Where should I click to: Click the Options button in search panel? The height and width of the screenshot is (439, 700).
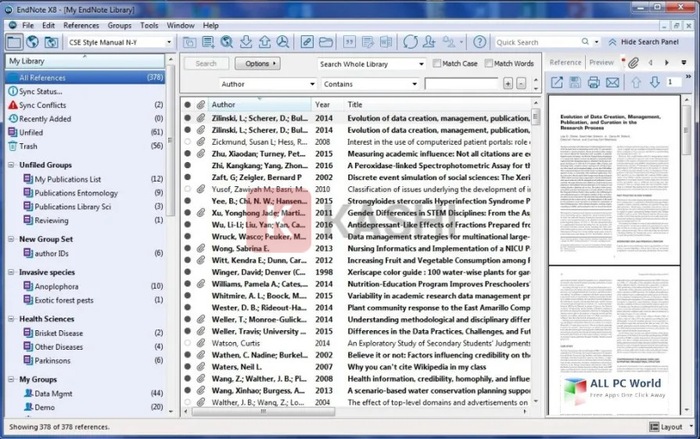258,63
